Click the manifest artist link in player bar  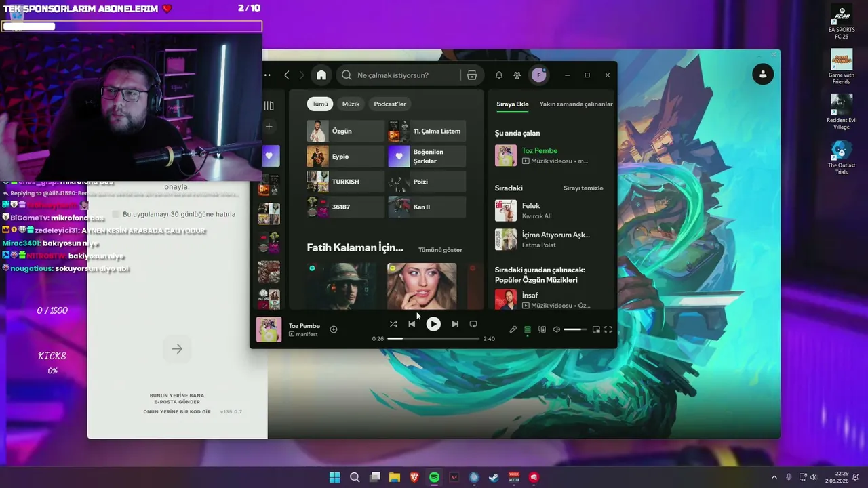(x=307, y=334)
